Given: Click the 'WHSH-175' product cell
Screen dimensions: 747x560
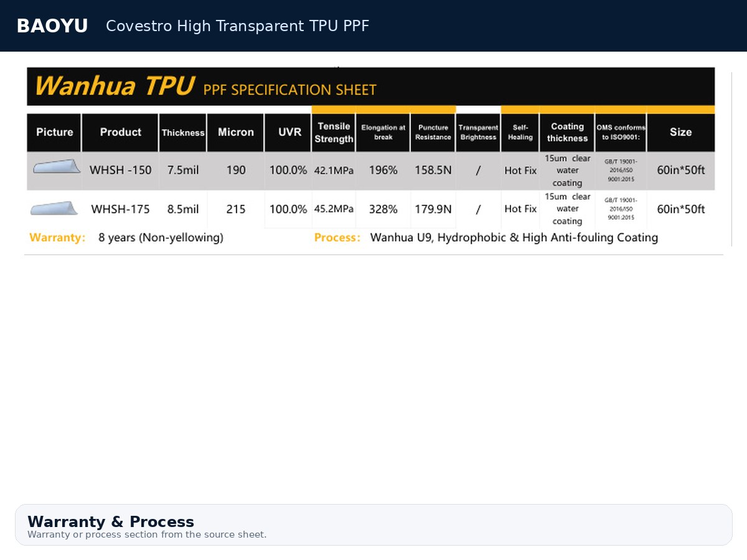Looking at the screenshot, I should (120, 209).
